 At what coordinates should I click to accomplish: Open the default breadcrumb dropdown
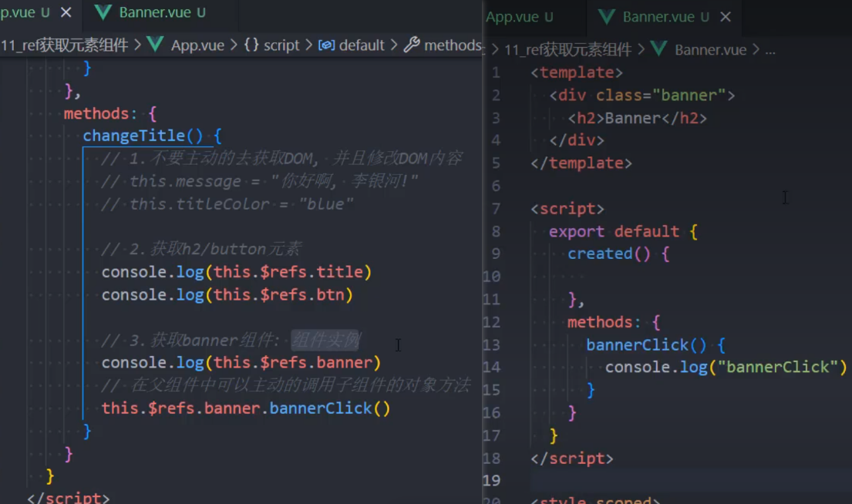[362, 45]
